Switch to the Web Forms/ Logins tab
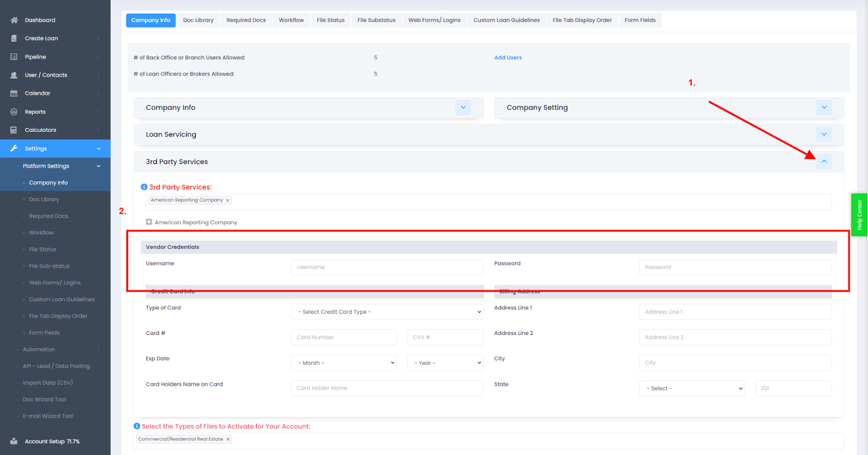Screen dimensions: 868x455 click(435, 20)
